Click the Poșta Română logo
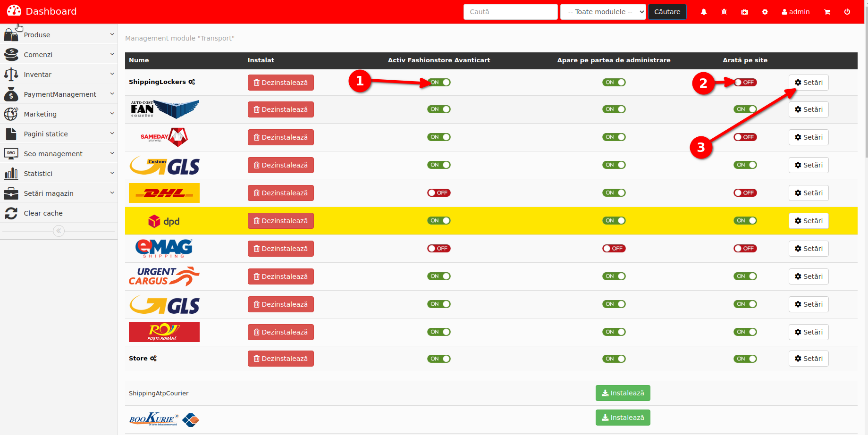This screenshot has width=868, height=435. pyautogui.click(x=164, y=332)
